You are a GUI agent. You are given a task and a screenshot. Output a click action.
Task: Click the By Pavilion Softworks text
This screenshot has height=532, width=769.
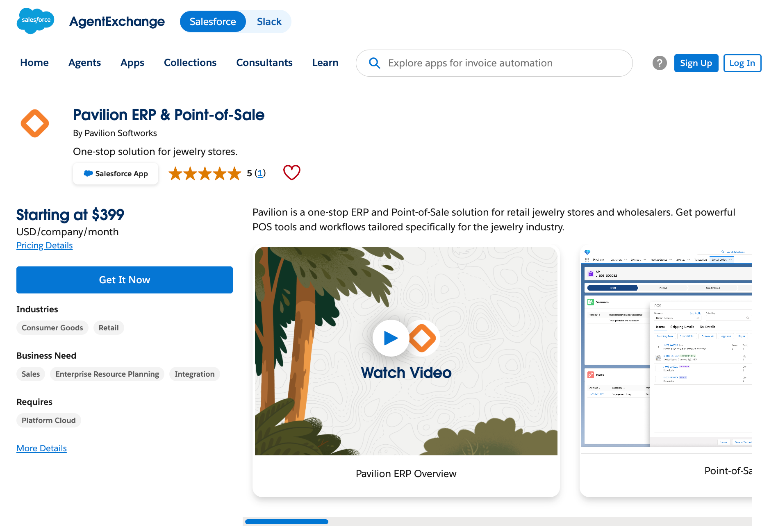[115, 133]
